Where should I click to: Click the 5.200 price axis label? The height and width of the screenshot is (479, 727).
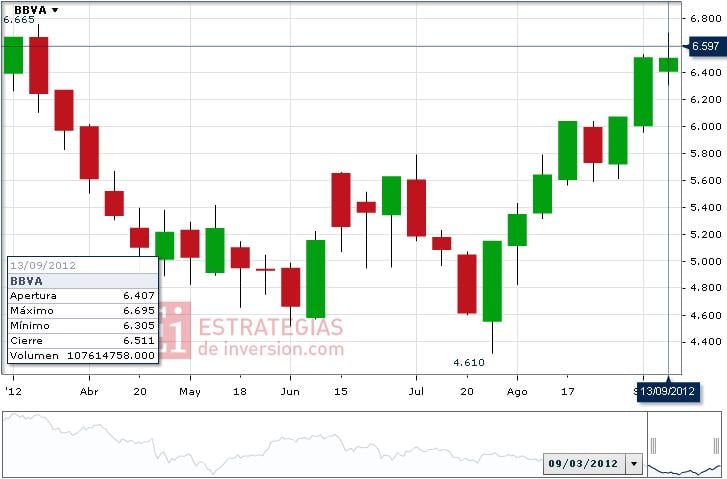pos(706,234)
